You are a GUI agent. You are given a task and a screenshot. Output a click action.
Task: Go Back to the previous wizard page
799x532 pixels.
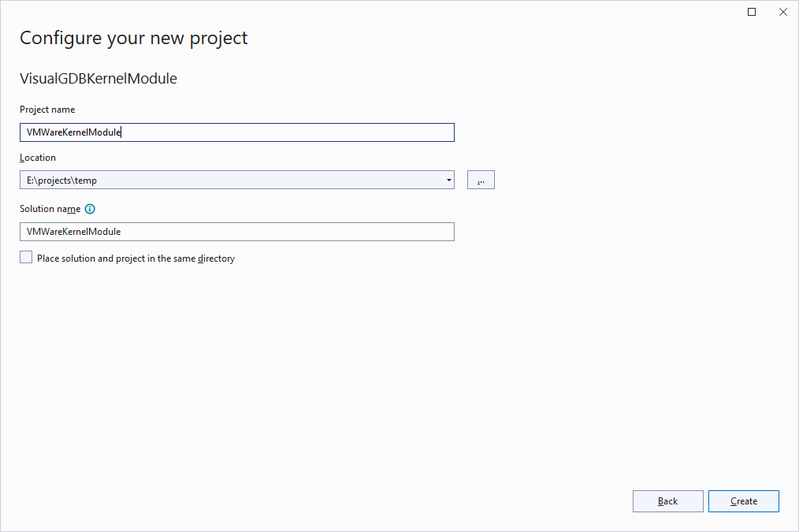(667, 501)
